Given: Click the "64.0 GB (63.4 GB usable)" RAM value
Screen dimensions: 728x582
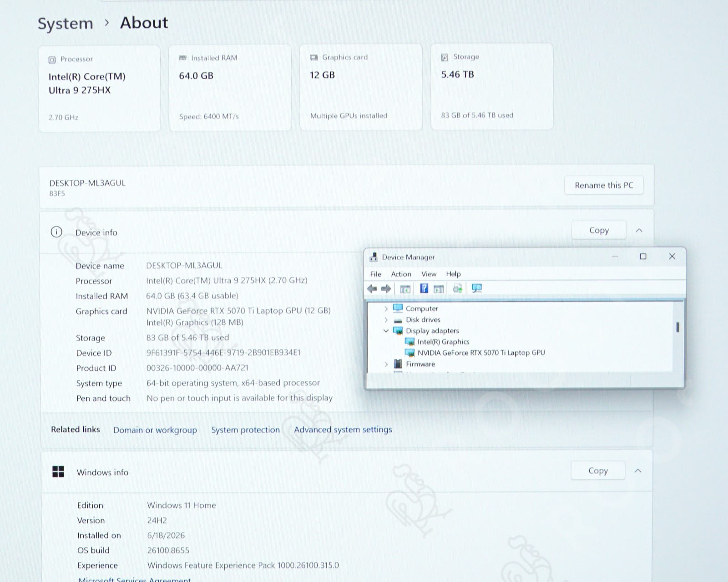Looking at the screenshot, I should click(x=192, y=296).
